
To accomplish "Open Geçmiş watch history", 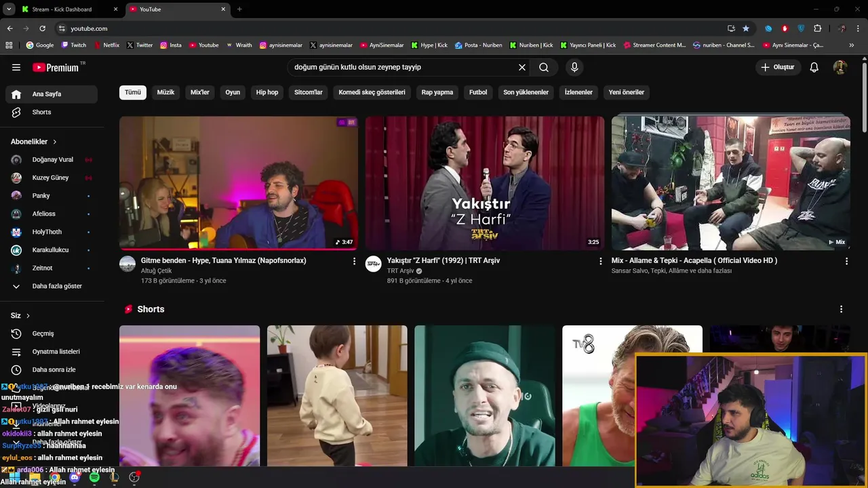I will coord(52,333).
